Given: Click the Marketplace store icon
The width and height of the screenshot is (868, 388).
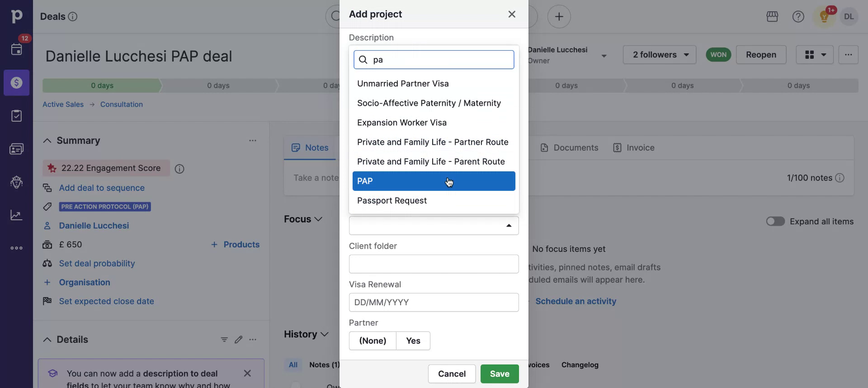Looking at the screenshot, I should [x=772, y=17].
